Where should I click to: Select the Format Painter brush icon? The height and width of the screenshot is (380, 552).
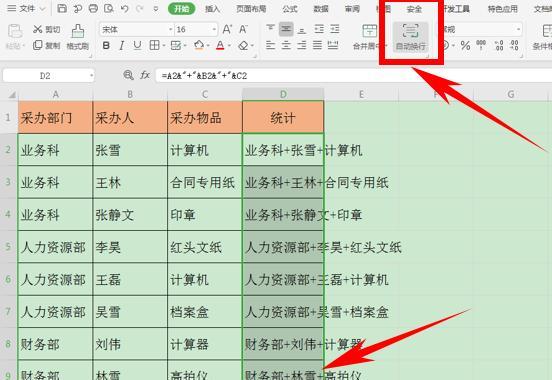pyautogui.click(x=78, y=31)
